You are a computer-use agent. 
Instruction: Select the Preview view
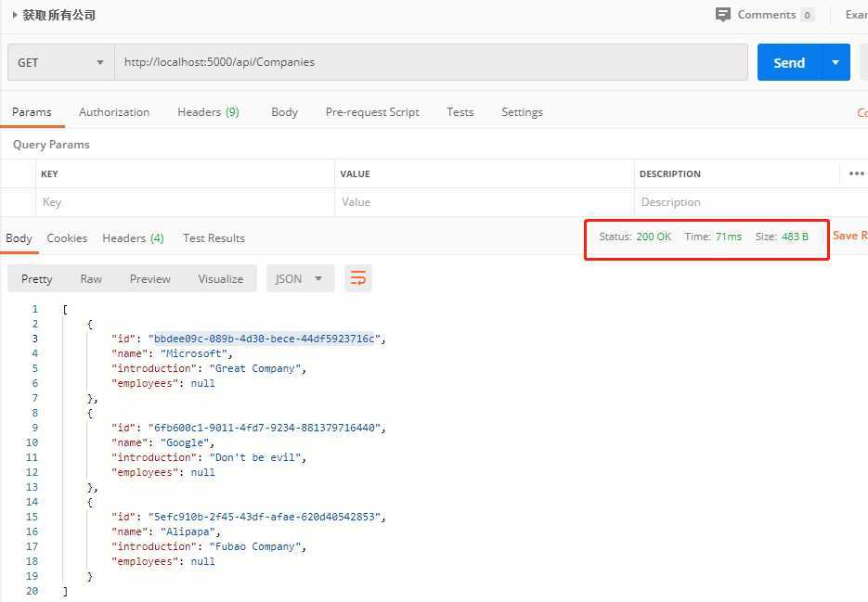(150, 279)
